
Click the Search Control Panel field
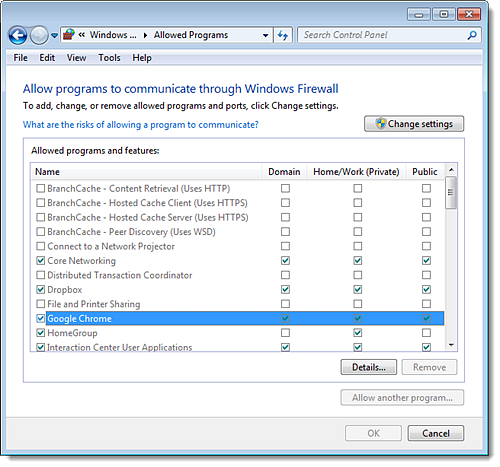tap(382, 35)
